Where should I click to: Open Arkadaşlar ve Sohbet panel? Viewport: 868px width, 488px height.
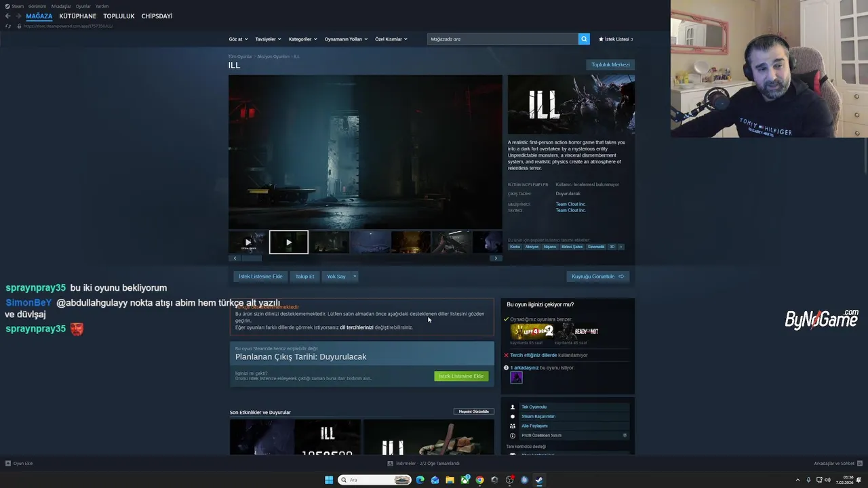[837, 464]
